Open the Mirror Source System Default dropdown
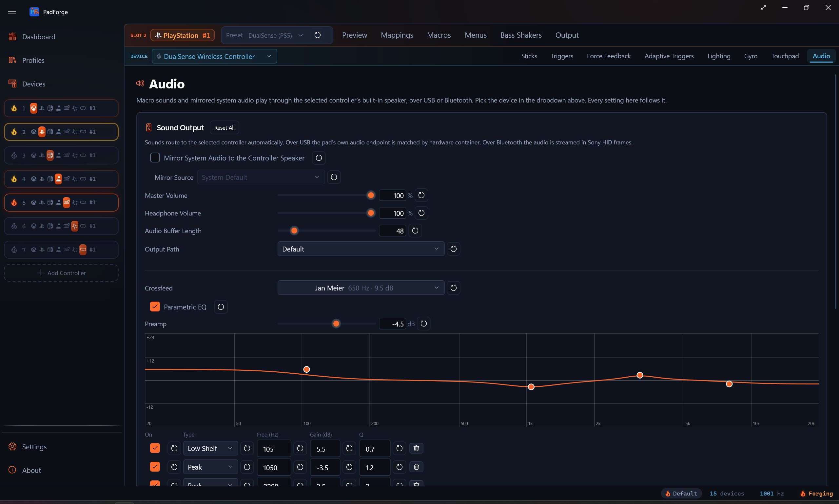839x504 pixels. tap(261, 177)
